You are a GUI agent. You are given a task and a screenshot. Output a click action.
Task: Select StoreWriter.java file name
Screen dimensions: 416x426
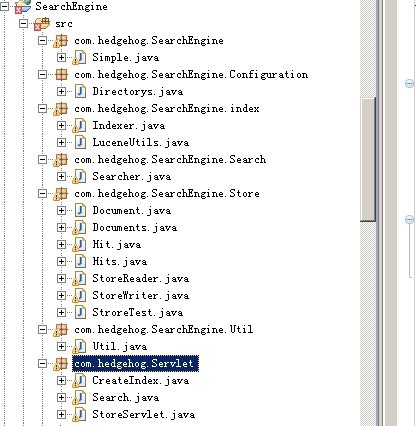point(141,296)
